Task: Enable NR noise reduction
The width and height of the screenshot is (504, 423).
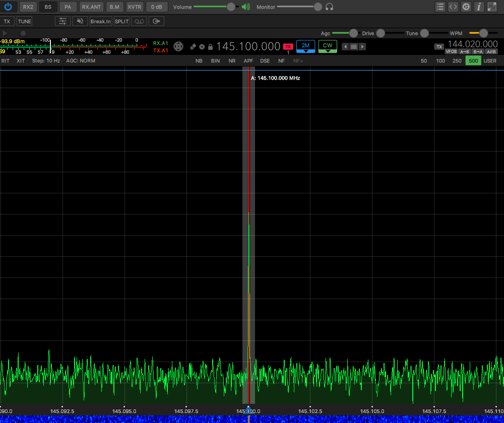Action: pyautogui.click(x=232, y=61)
